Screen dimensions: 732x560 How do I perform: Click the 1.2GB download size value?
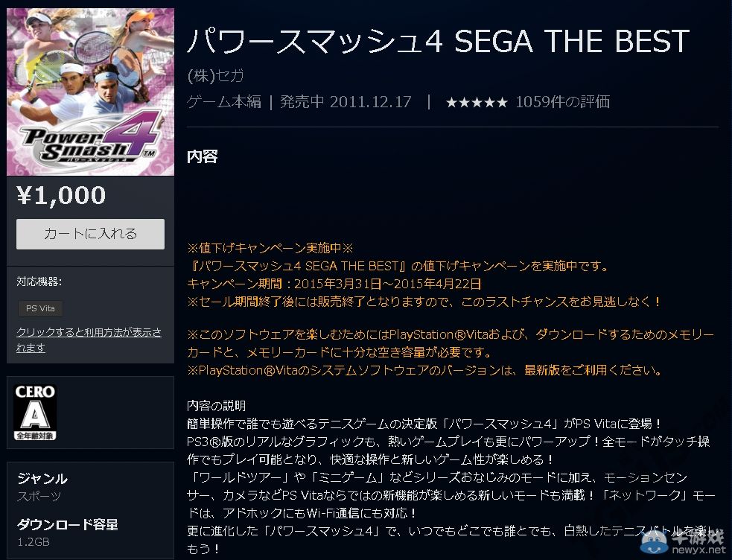tap(34, 542)
